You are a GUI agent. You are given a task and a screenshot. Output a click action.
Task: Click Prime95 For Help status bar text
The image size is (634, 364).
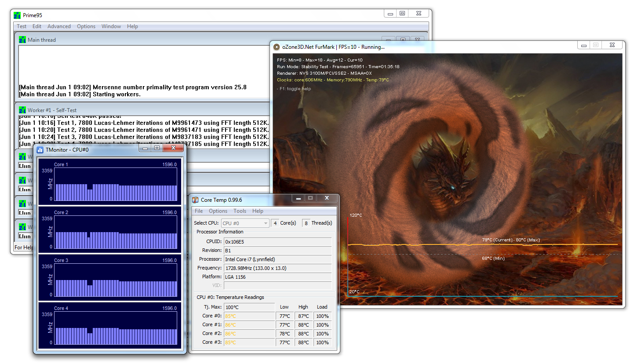24,248
